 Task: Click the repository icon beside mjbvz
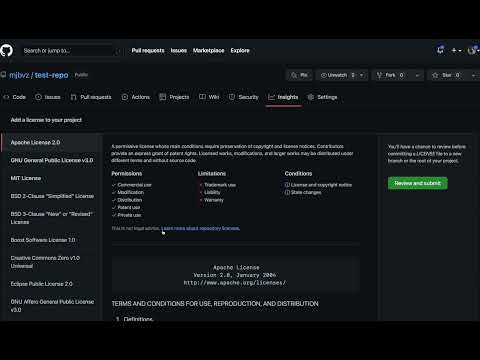[x=3, y=75]
